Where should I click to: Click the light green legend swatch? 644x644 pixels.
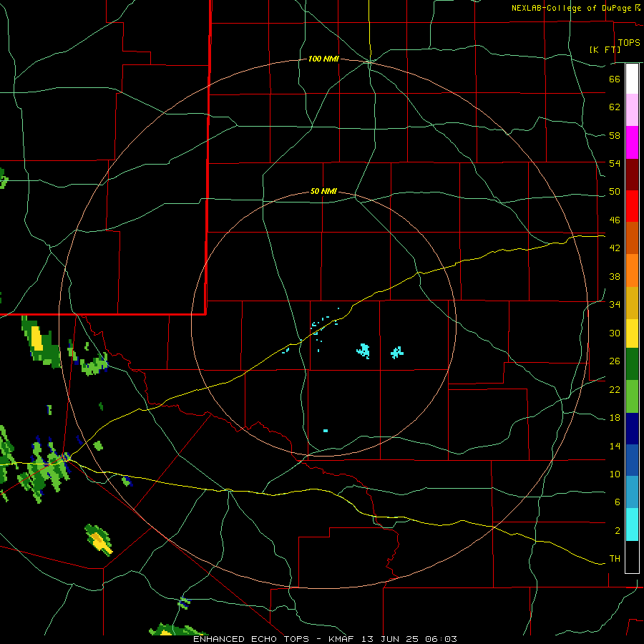(632, 396)
